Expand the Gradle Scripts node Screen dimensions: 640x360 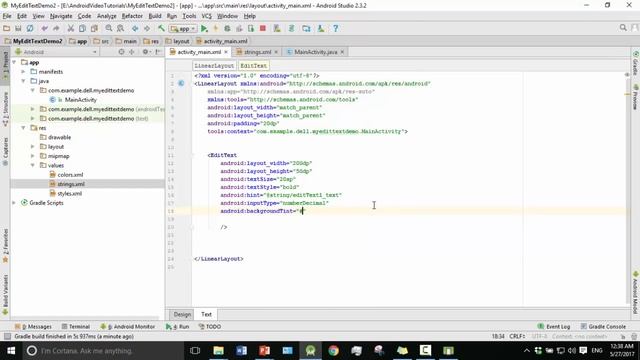pyautogui.click(x=14, y=203)
